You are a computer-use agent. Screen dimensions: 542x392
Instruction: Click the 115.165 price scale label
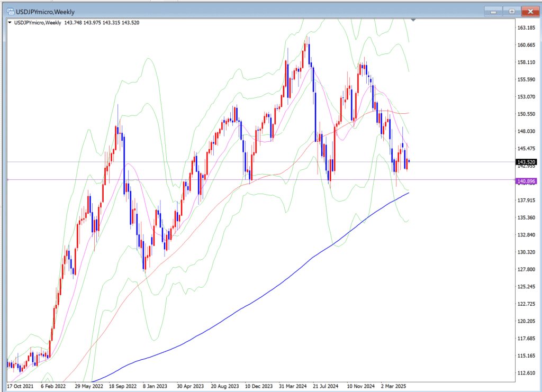526,355
